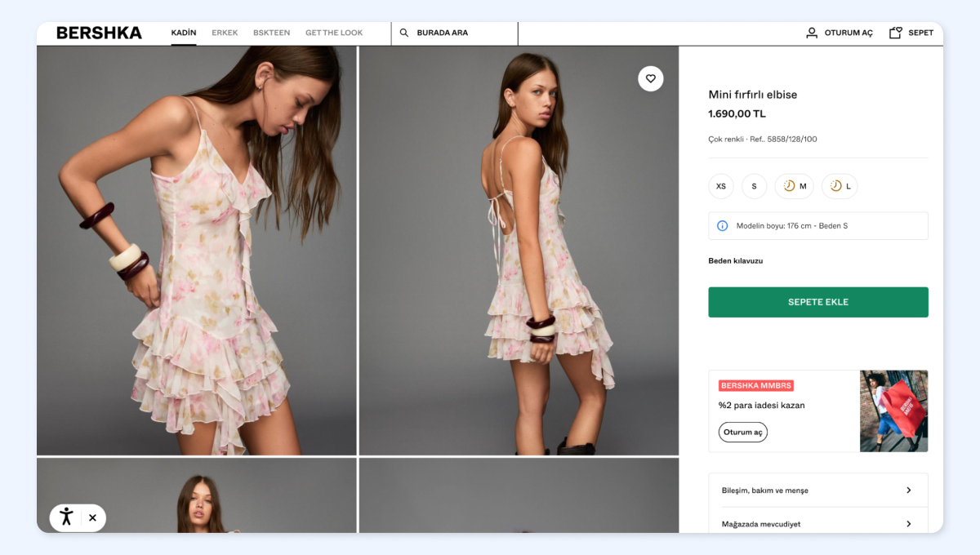Viewport: 980px width, 555px height.
Task: Click the BURADA ARA search field
Action: pos(461,33)
